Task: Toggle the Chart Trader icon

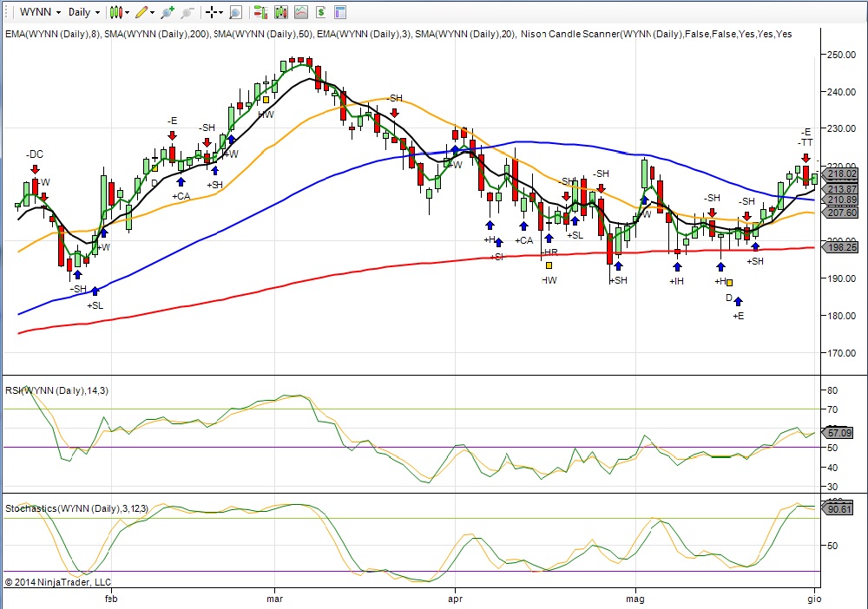Action: pos(260,11)
